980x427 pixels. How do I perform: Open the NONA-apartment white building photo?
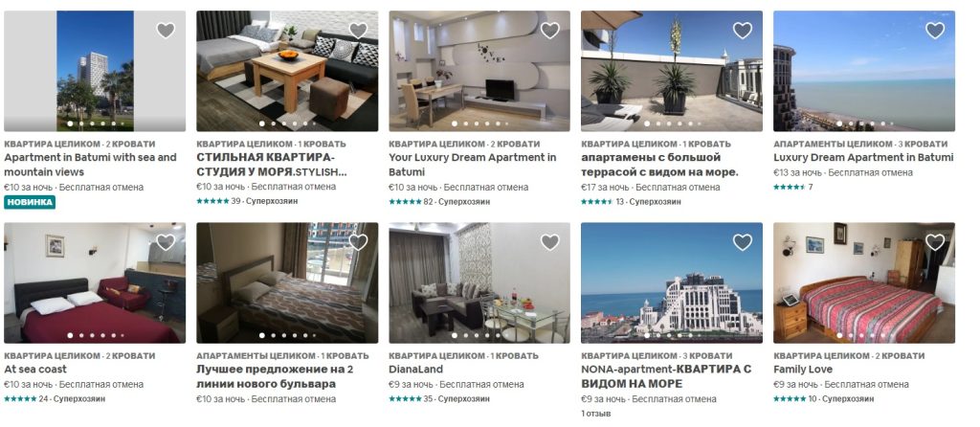[x=671, y=282]
